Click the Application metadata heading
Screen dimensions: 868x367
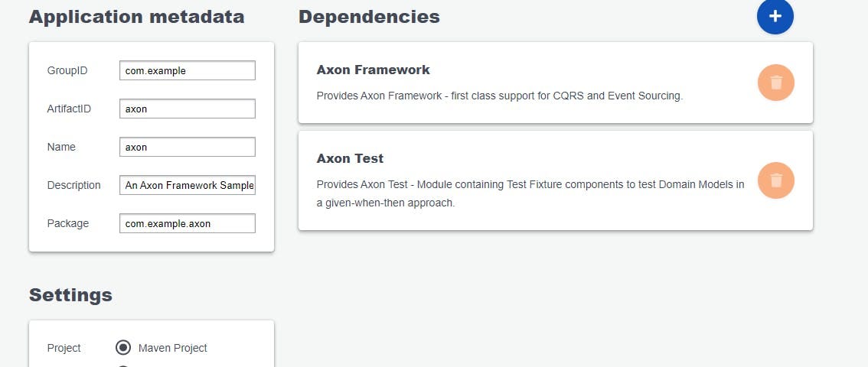(x=136, y=16)
